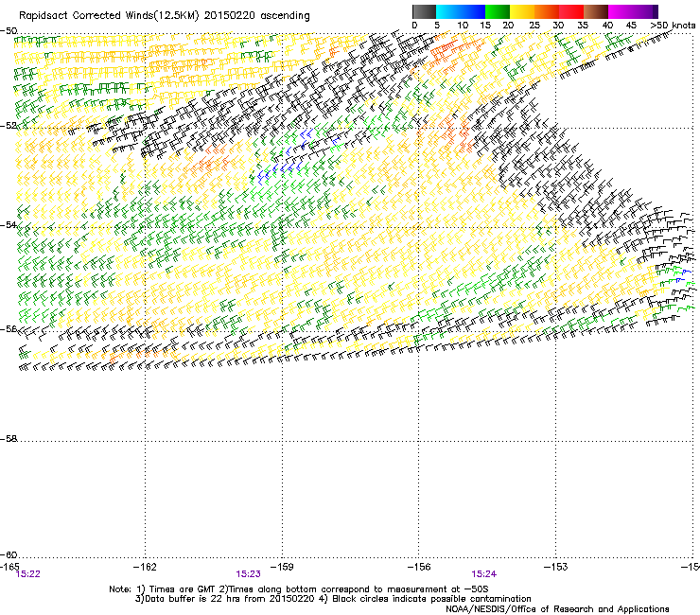Click the longitude label -159
Image resolution: width=700 pixels, height=615 pixels.
pos(282,567)
